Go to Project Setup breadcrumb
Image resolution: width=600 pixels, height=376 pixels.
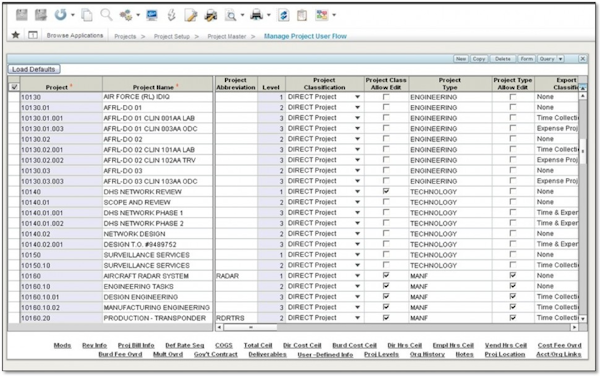(172, 36)
